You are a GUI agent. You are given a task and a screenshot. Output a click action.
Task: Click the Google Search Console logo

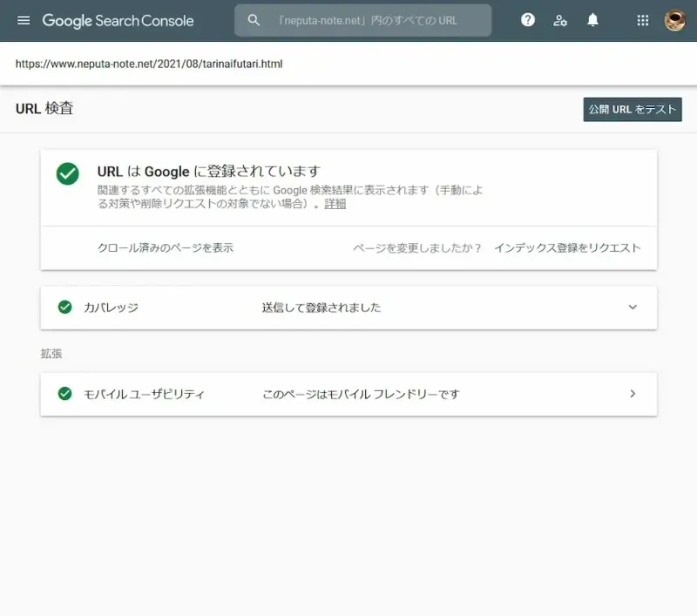coord(118,20)
